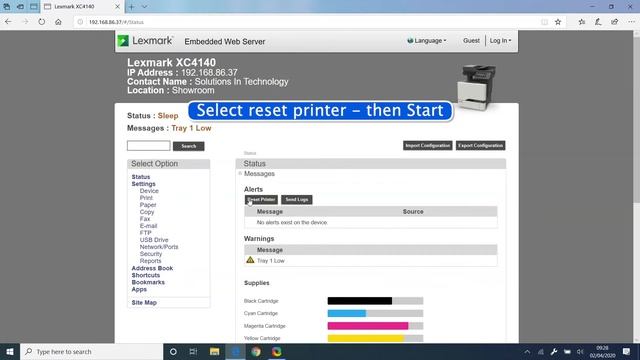This screenshot has height=360, width=640.
Task: Click the taskbar search box
Action: [91, 351]
